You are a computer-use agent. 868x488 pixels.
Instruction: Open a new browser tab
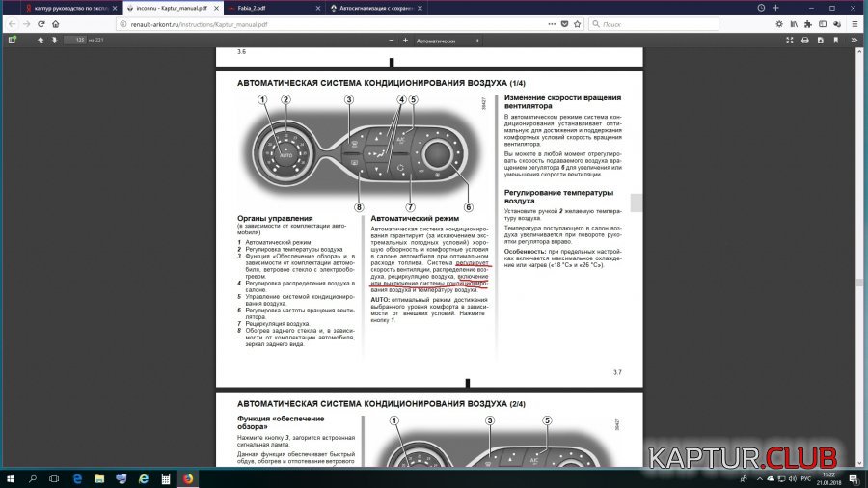pos(775,8)
